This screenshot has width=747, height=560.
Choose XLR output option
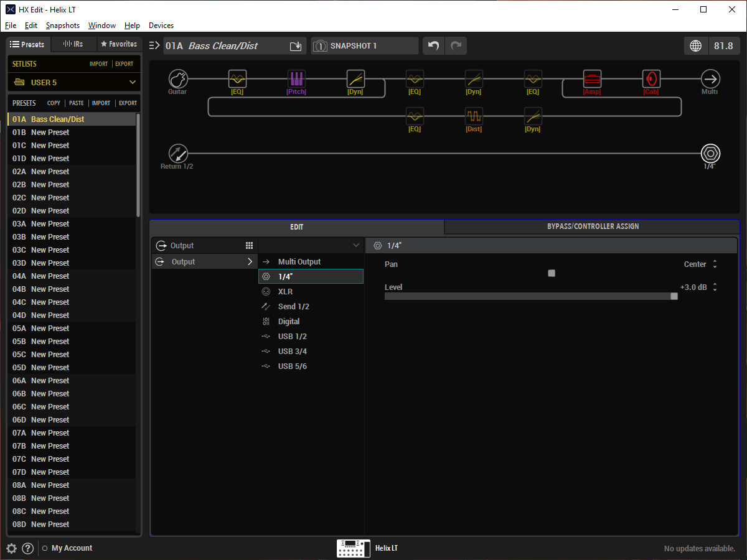311,292
